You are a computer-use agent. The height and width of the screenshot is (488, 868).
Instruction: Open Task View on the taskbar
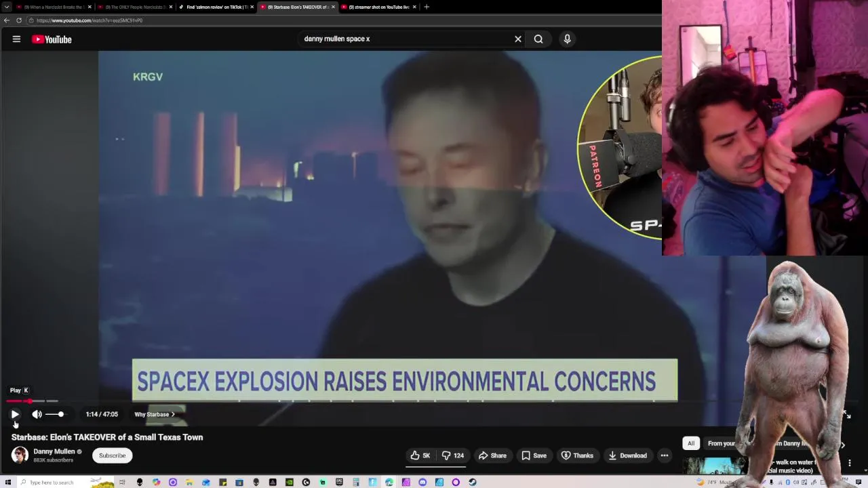tap(123, 483)
